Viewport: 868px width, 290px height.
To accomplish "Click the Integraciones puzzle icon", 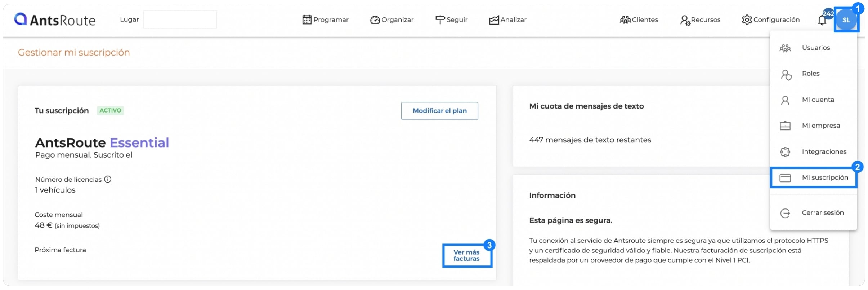I will click(x=785, y=152).
